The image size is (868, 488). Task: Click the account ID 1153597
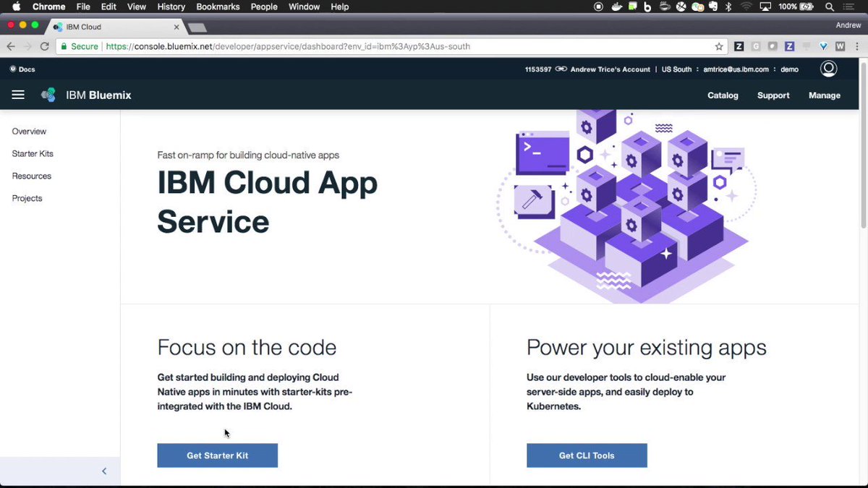click(x=538, y=69)
